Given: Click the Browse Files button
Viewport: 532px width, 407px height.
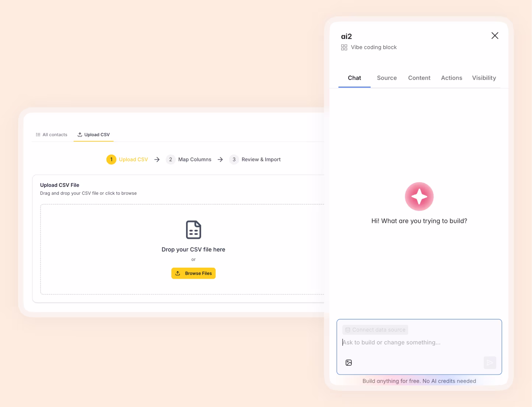Looking at the screenshot, I should click(193, 273).
